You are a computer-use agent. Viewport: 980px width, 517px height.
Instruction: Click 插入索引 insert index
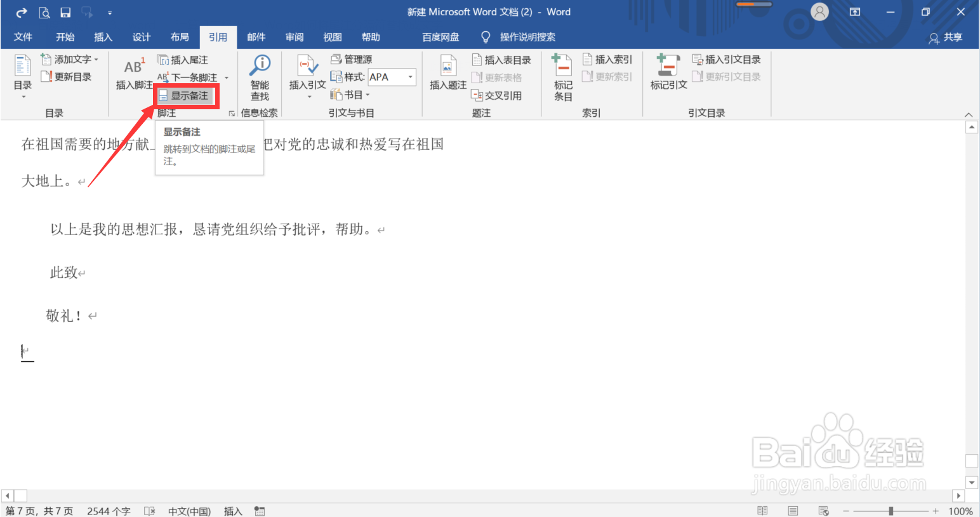click(x=607, y=59)
